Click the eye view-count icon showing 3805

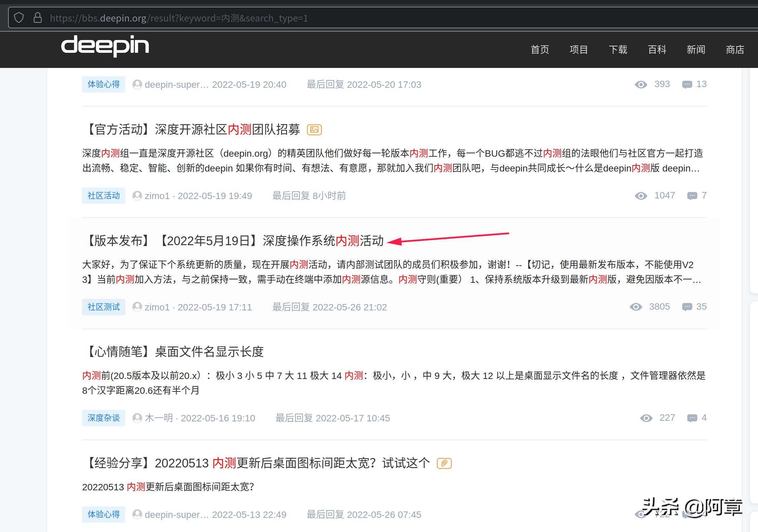point(636,307)
